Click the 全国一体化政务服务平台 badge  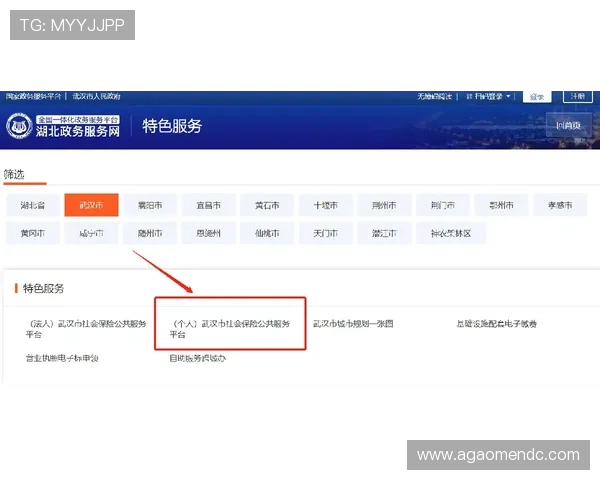(x=78, y=120)
